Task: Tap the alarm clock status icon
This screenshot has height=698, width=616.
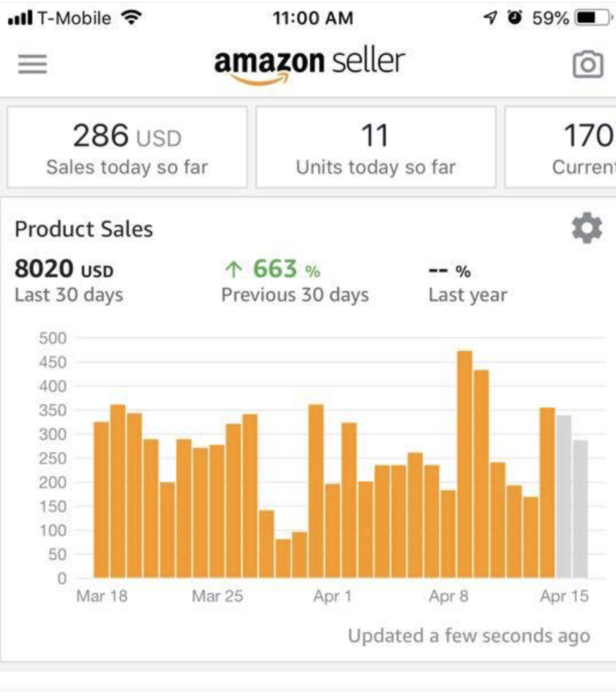Action: [515, 17]
